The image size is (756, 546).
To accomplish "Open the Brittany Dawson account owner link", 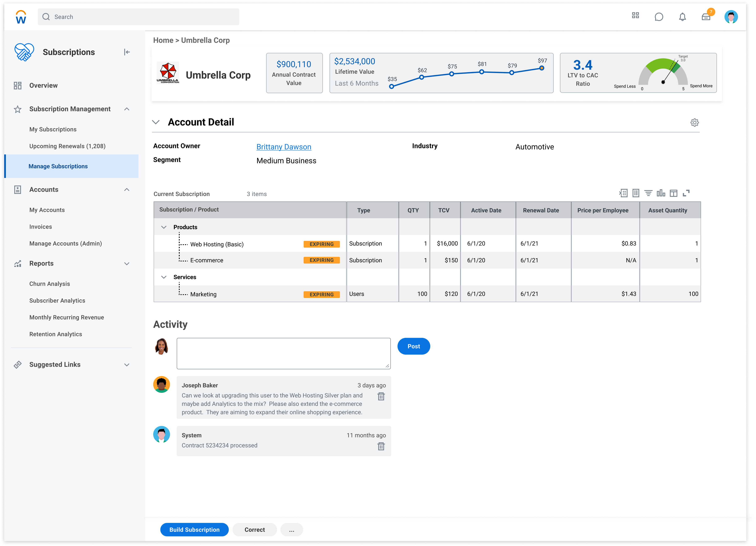I will (284, 147).
